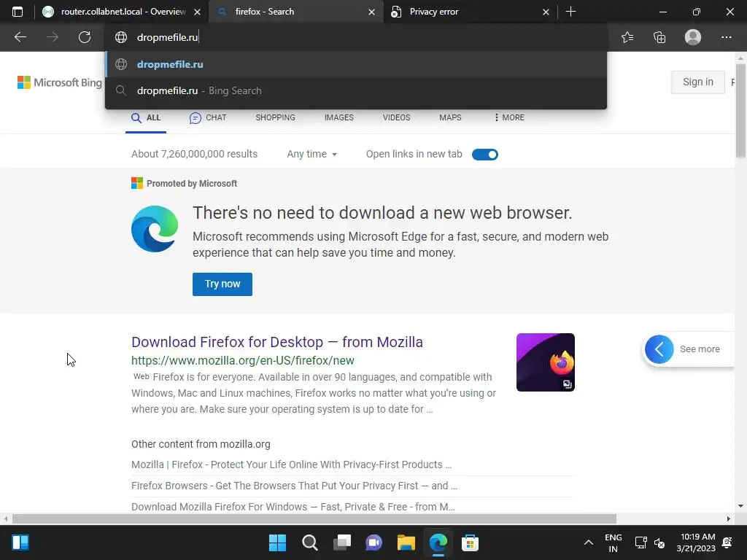Open the IMAGES results tab
Screen dimensions: 747x560
pos(338,117)
